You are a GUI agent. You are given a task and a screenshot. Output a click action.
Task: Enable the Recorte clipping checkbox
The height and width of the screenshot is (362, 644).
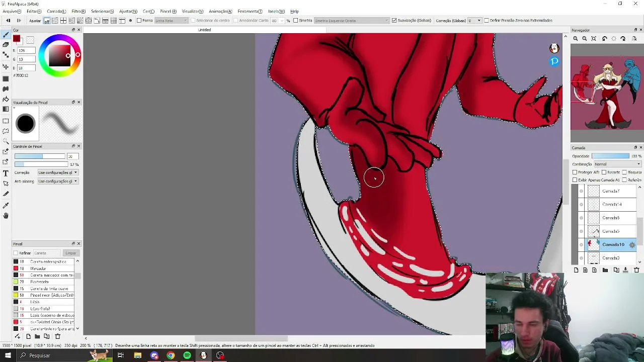click(x=604, y=172)
